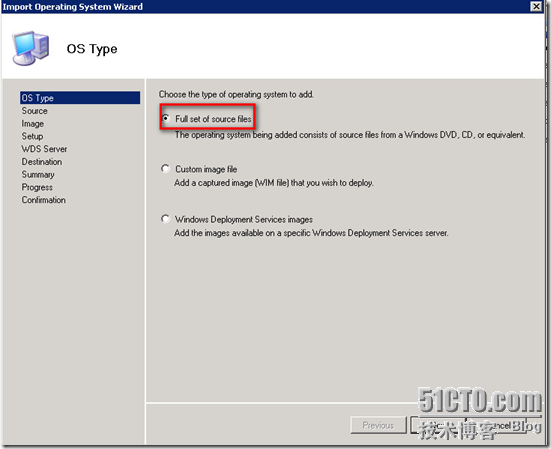Click the Confirmation step in sidebar
This screenshot has height=449, width=551.
pos(44,200)
